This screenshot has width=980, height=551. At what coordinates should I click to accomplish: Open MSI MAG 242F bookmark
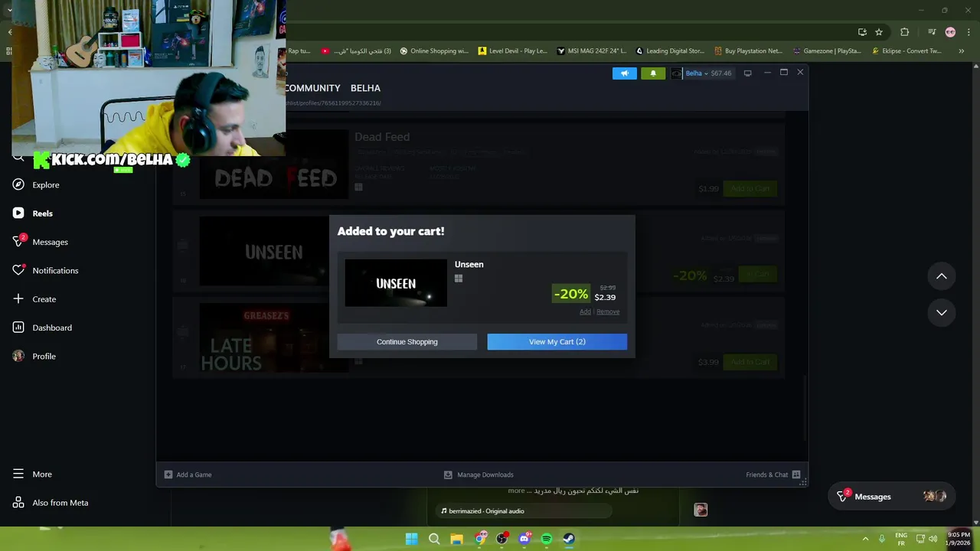pyautogui.click(x=592, y=51)
